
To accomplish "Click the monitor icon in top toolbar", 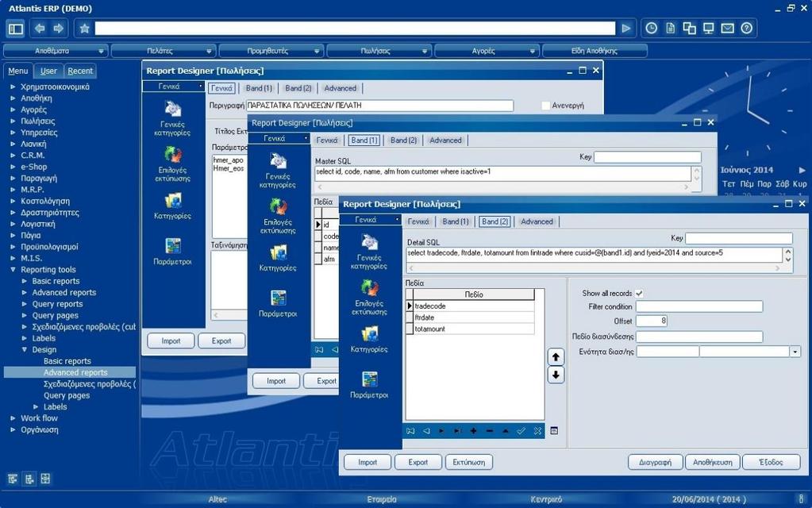I will 709,29.
